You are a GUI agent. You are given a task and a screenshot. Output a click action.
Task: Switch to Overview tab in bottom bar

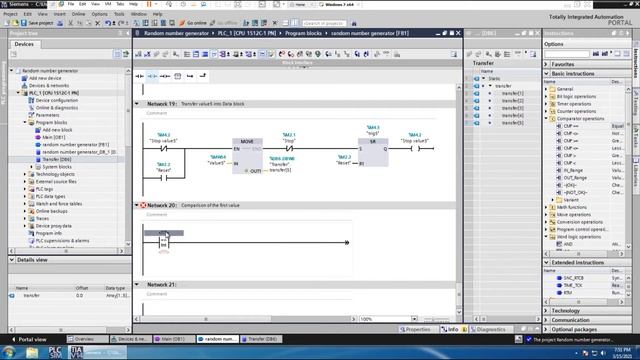(x=87, y=339)
